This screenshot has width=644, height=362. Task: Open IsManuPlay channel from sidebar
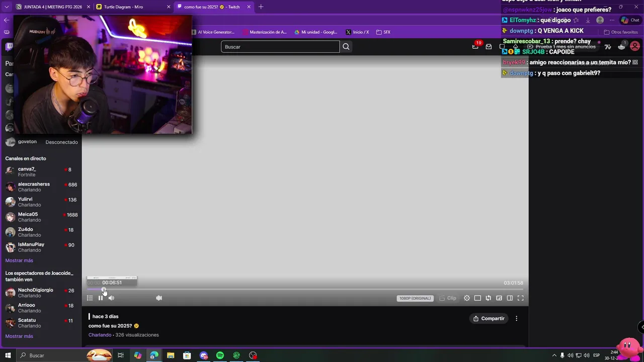pos(41,247)
